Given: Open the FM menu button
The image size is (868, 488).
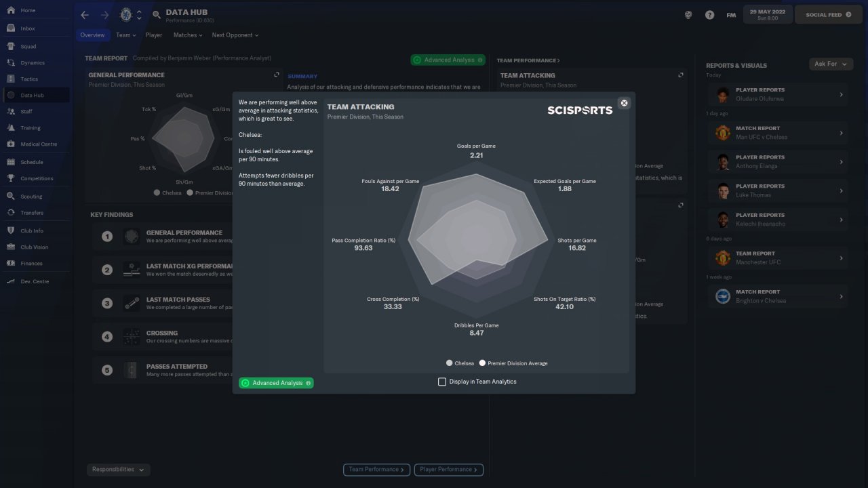Looking at the screenshot, I should pyautogui.click(x=731, y=15).
